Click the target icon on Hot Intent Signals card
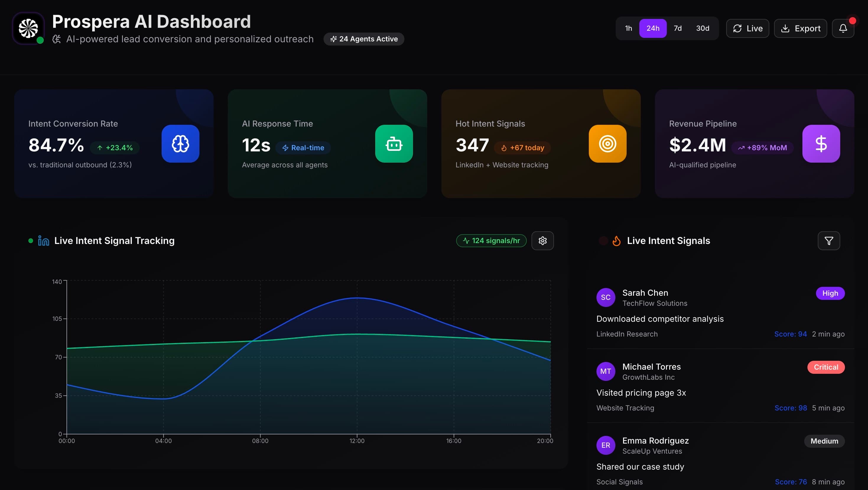Image resolution: width=868 pixels, height=490 pixels. [607, 143]
